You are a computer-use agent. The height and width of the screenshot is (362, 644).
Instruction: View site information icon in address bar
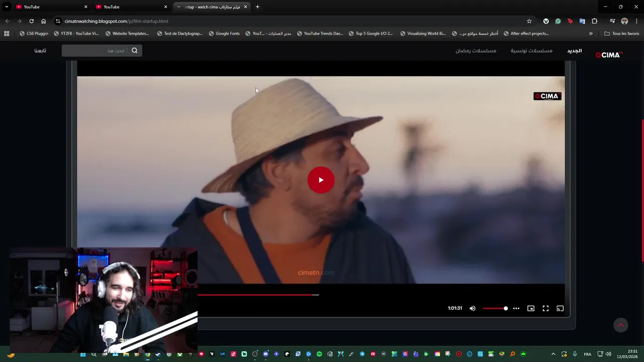click(58, 21)
